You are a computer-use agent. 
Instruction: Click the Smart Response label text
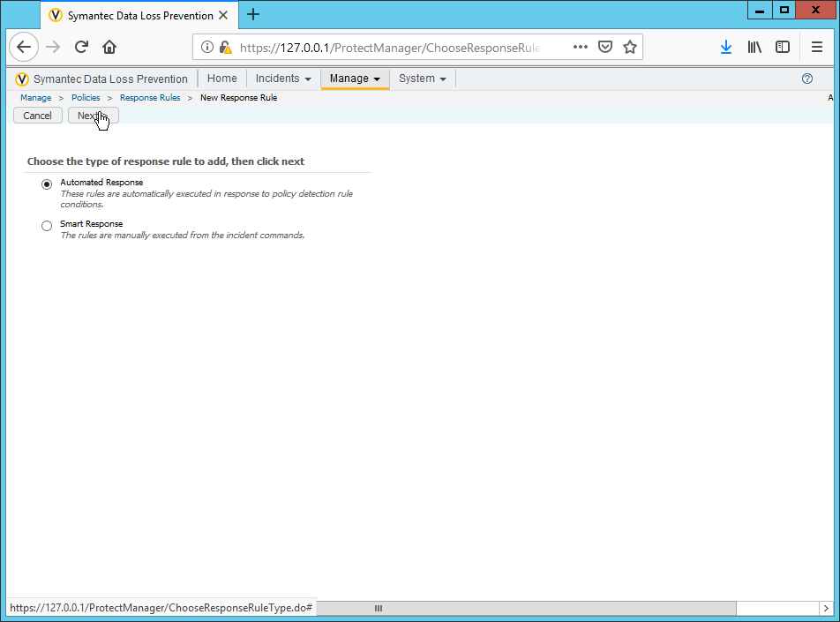click(x=92, y=224)
